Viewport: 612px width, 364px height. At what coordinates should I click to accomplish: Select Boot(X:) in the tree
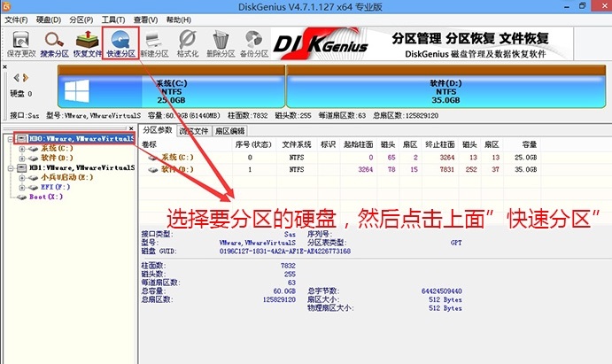[46, 197]
